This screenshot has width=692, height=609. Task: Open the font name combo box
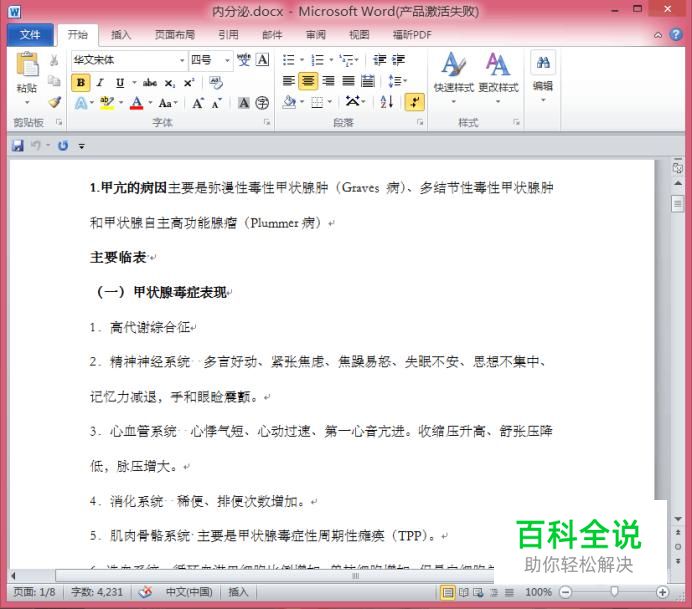pyautogui.click(x=129, y=60)
